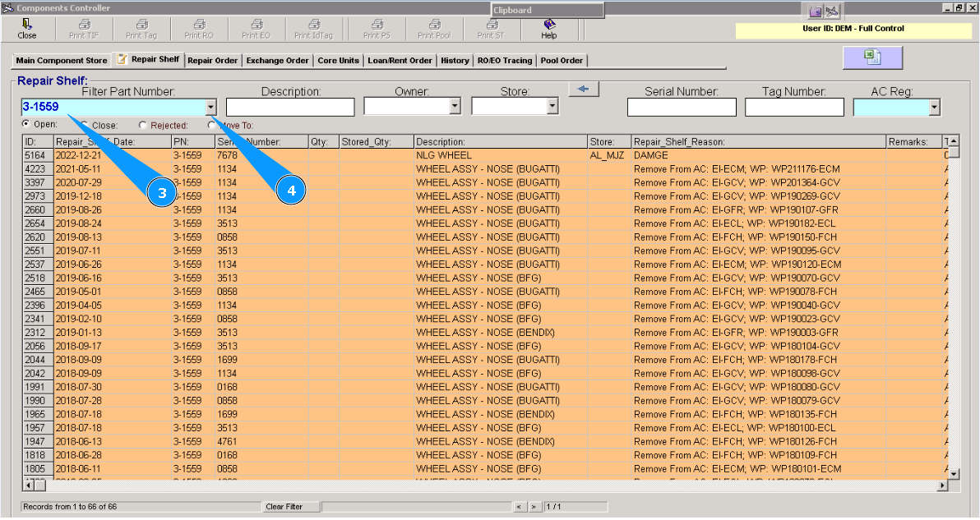980x520 pixels.
Task: Switch to the Repair Order tab
Action: click(x=212, y=61)
